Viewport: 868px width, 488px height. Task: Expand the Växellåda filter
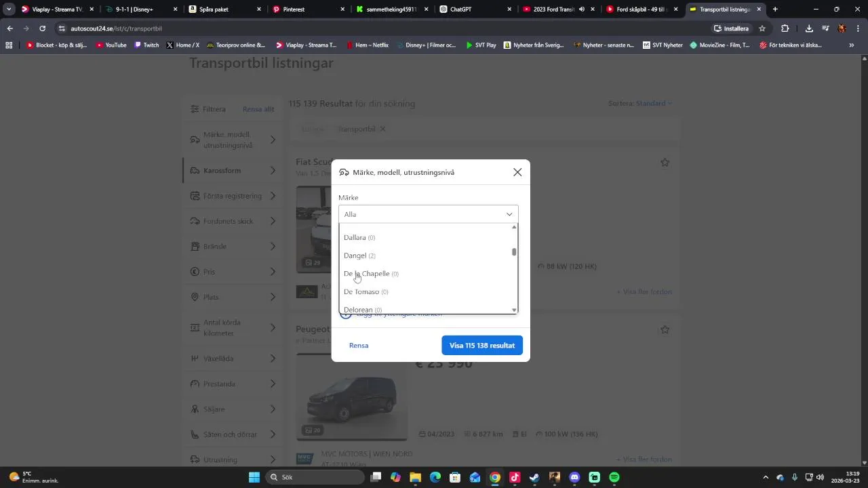[233, 359]
